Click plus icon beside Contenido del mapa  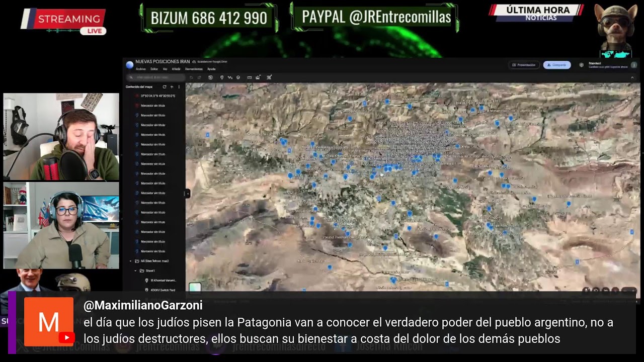(172, 87)
